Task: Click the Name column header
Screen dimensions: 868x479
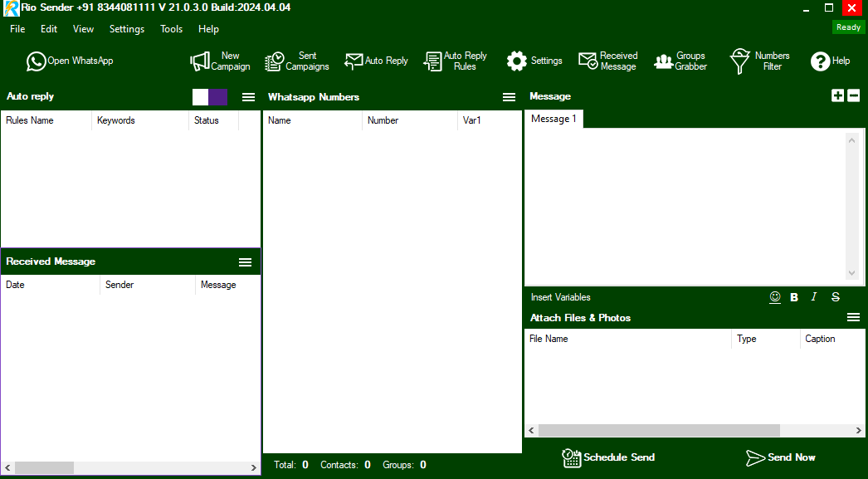Action: point(313,120)
